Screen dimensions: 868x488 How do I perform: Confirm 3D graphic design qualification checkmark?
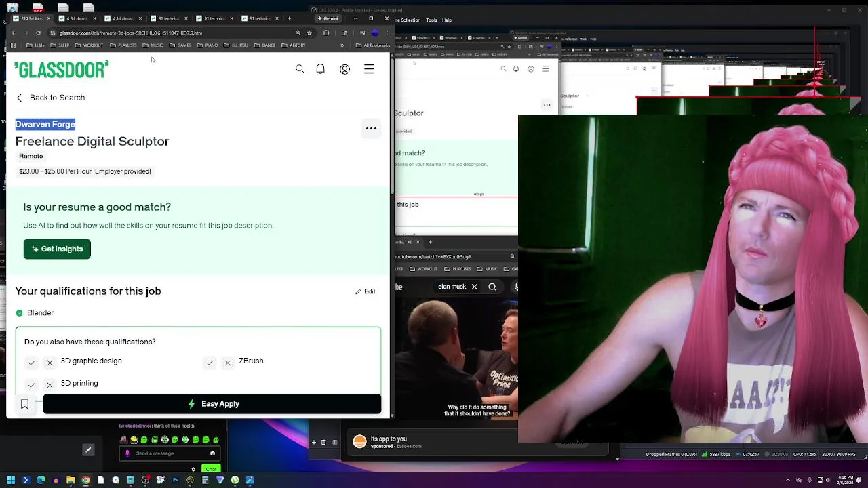(x=31, y=363)
